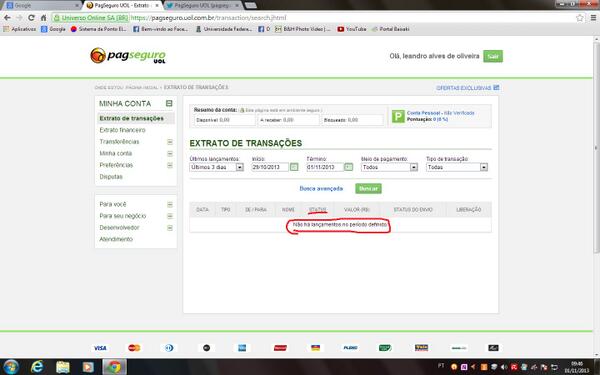Open Término date calendar icon
Screen dimensions: 600x375
(x=349, y=167)
